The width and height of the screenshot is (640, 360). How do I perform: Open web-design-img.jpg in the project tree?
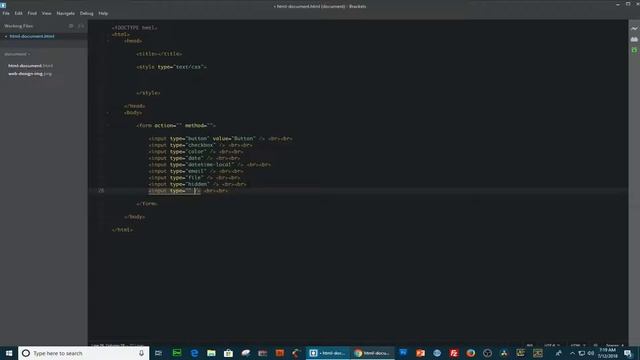[x=30, y=74]
